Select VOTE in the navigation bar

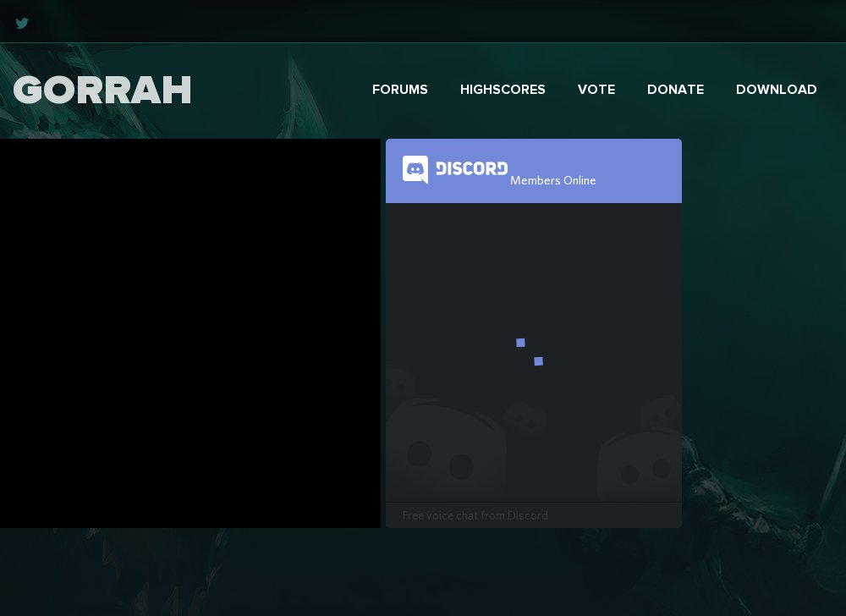point(596,90)
